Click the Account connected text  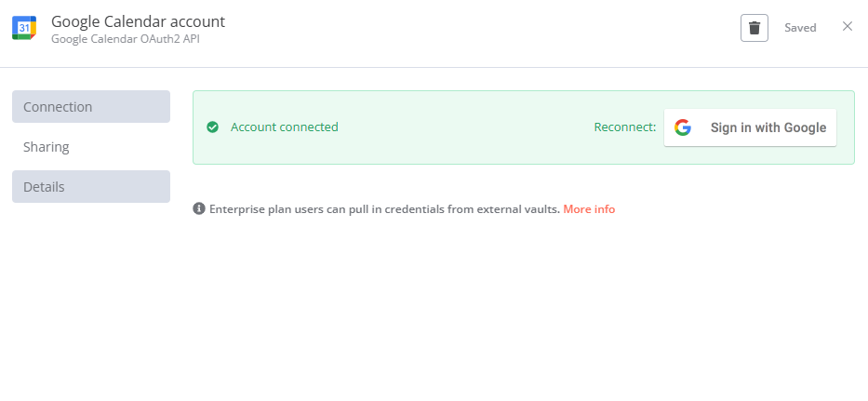pyautogui.click(x=284, y=127)
